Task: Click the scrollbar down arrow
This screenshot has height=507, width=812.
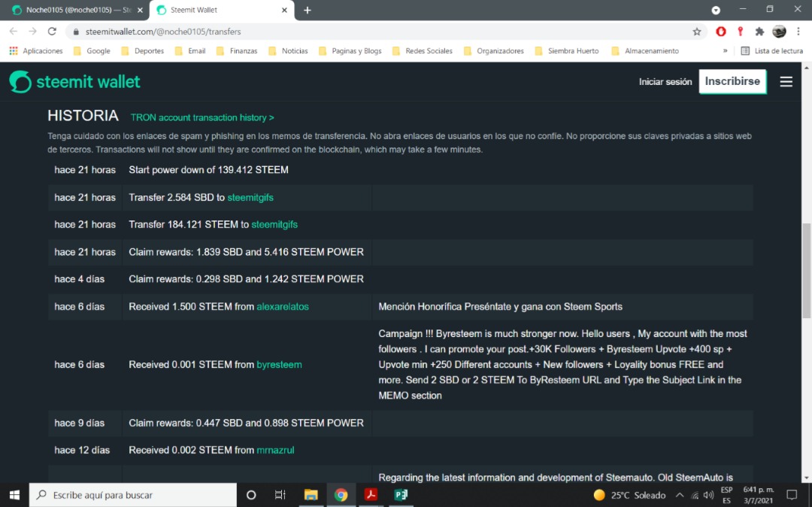Action: [806, 478]
